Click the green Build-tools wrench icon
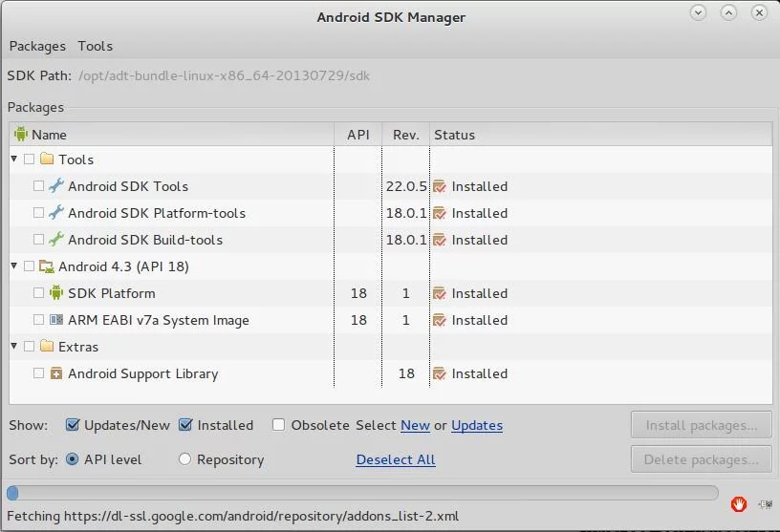 56,240
